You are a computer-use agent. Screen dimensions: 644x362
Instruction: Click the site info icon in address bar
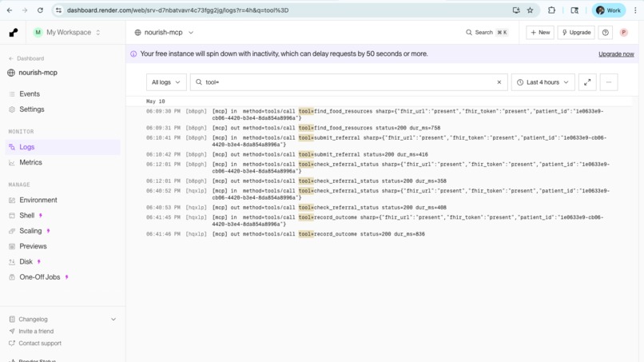point(59,10)
